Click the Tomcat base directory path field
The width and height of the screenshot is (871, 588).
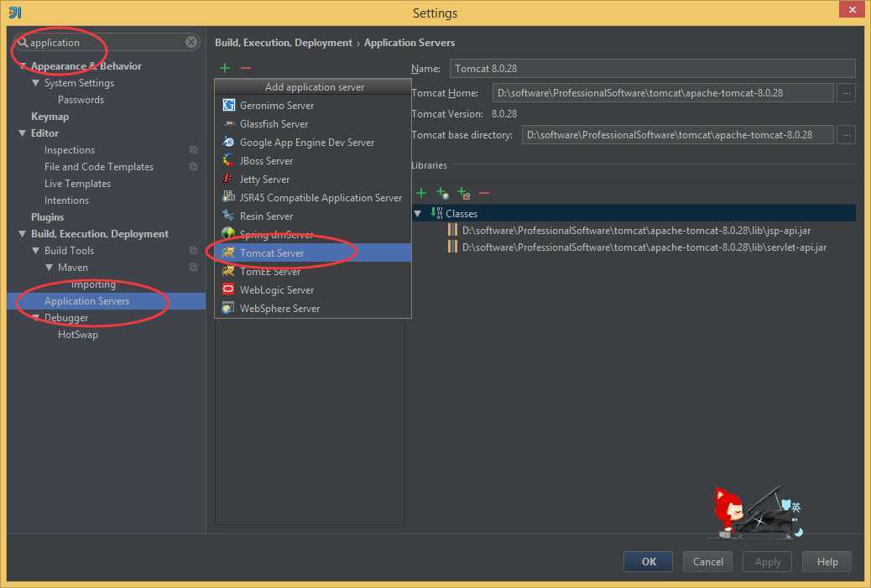678,135
